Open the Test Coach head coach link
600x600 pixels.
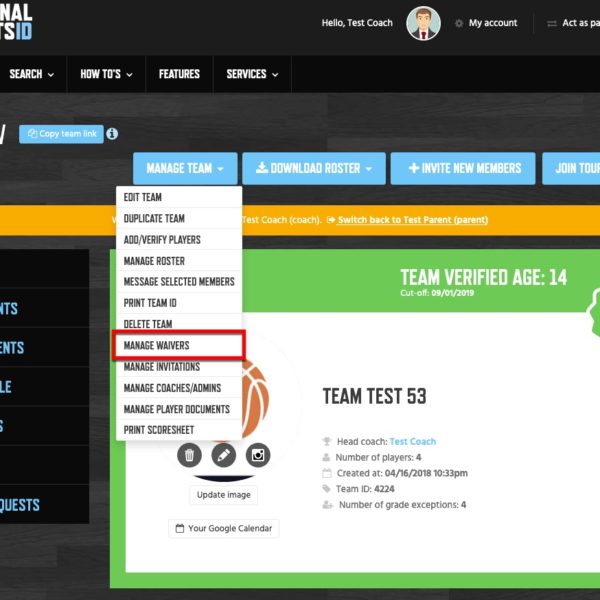(412, 441)
